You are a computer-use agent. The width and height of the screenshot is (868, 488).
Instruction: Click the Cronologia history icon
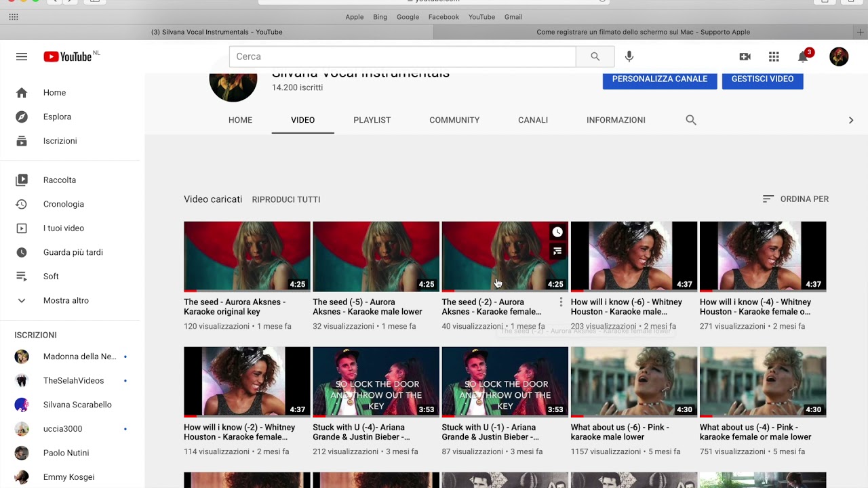tap(22, 204)
